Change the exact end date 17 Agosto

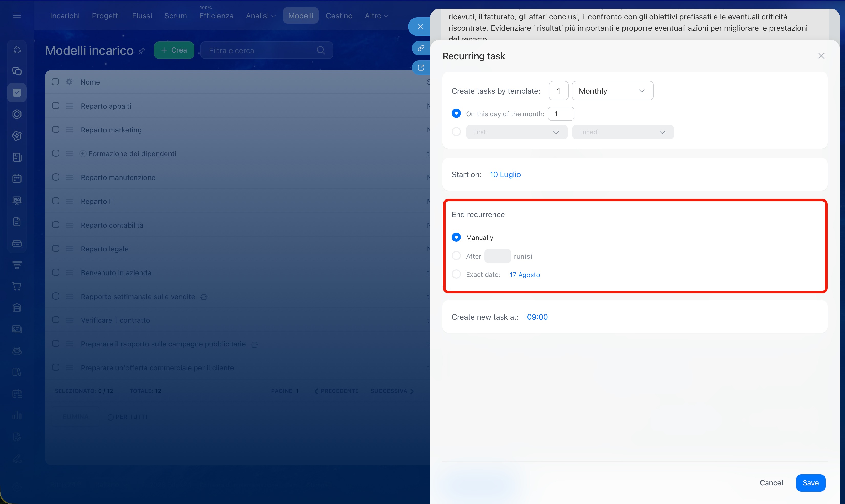tap(524, 275)
